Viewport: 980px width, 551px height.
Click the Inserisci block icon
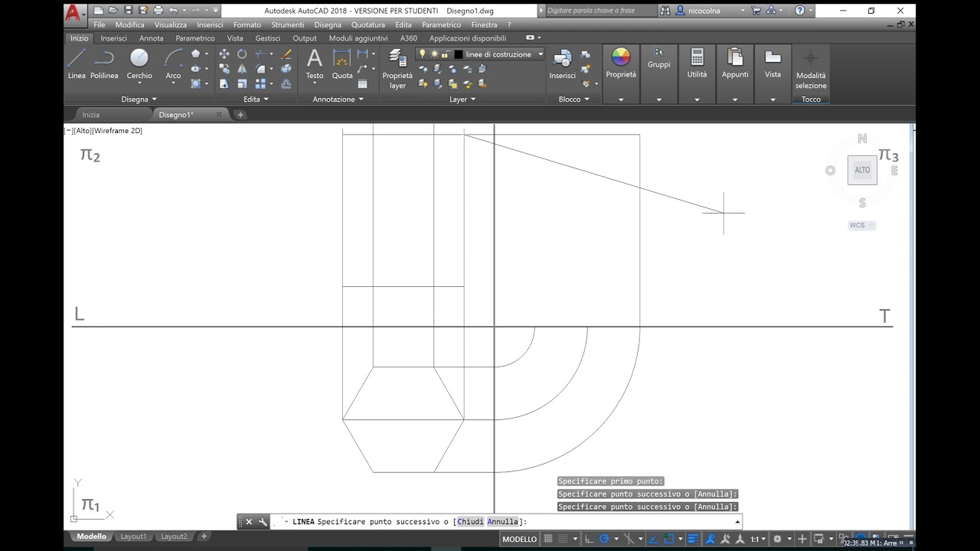point(563,64)
